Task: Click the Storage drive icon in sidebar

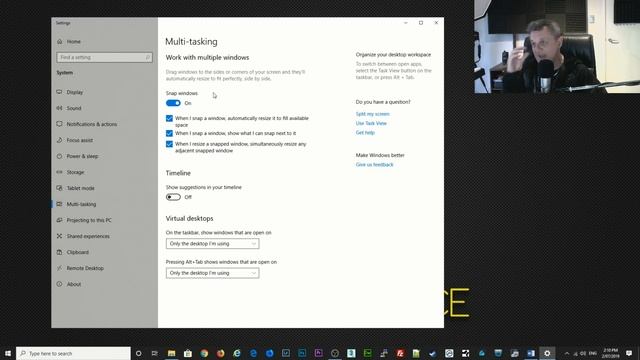Action: coord(60,172)
